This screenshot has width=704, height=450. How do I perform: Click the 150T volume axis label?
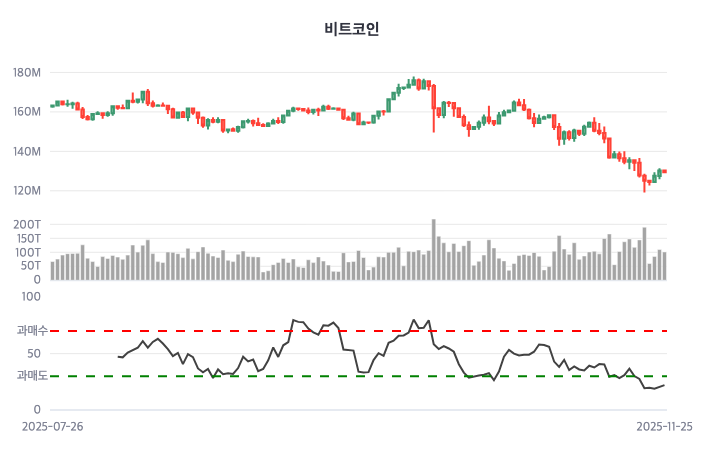click(x=27, y=239)
